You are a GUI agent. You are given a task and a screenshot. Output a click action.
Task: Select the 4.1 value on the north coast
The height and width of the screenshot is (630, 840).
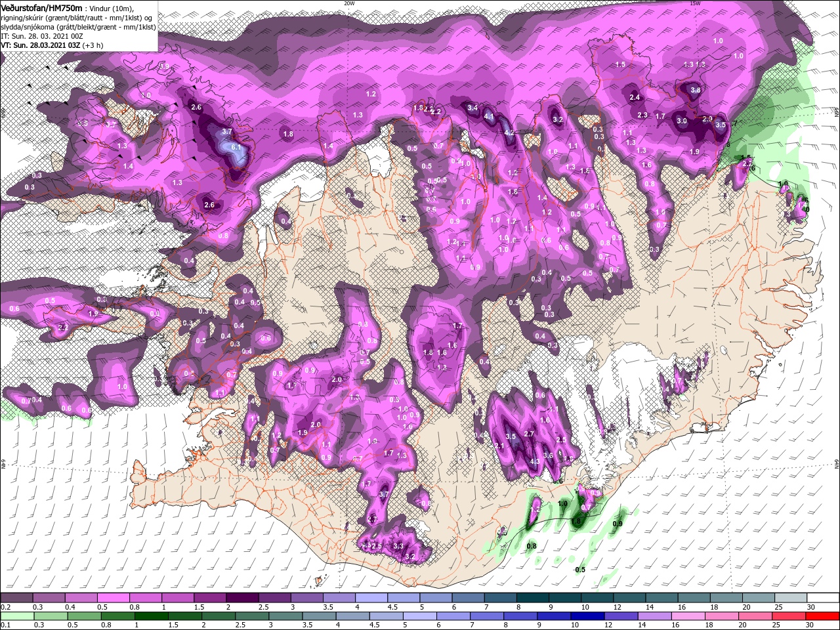pos(489,116)
